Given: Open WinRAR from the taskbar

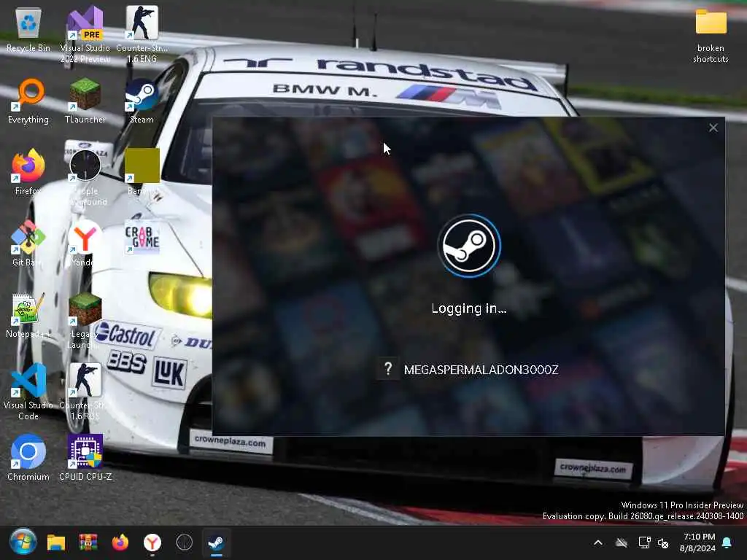Looking at the screenshot, I should (88, 542).
